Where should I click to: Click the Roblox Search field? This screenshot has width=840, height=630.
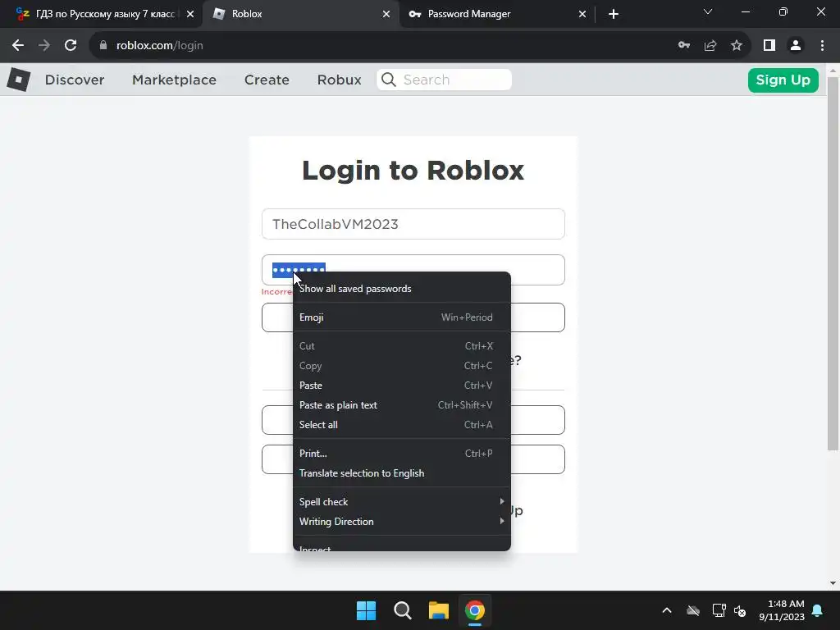click(444, 80)
